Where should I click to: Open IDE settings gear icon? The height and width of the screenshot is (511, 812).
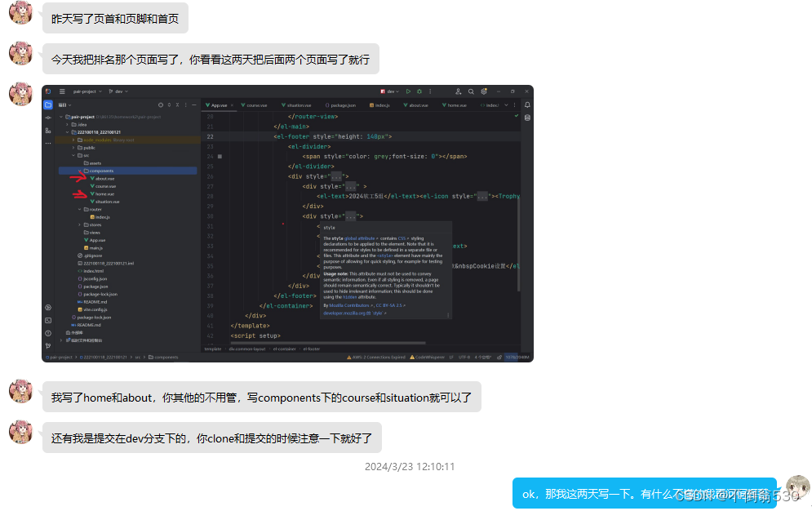coord(484,91)
